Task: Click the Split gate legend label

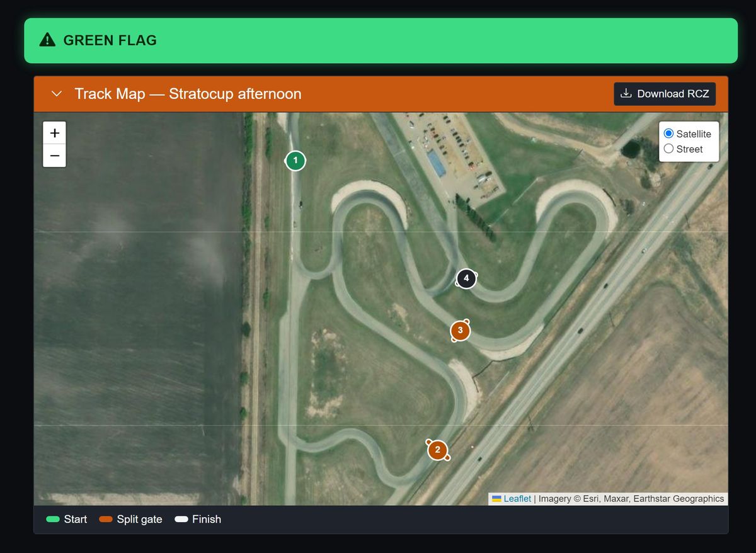Action: point(139,520)
